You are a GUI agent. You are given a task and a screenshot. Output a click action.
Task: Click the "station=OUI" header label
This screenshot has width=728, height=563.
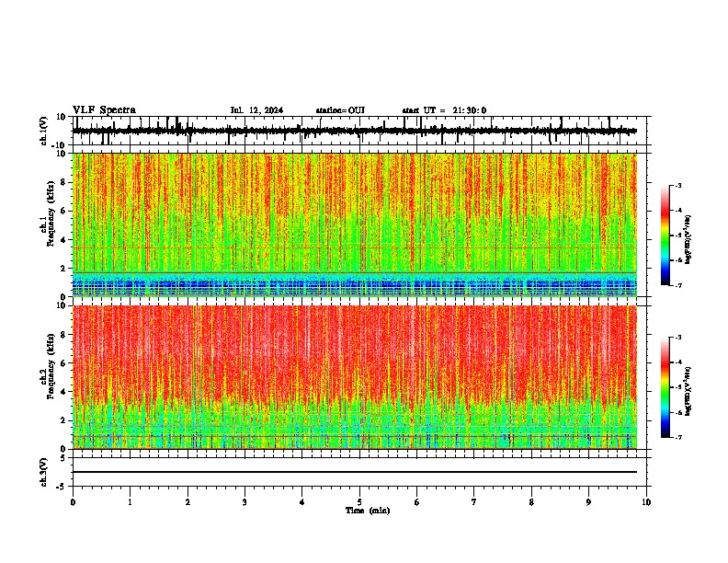coord(340,110)
